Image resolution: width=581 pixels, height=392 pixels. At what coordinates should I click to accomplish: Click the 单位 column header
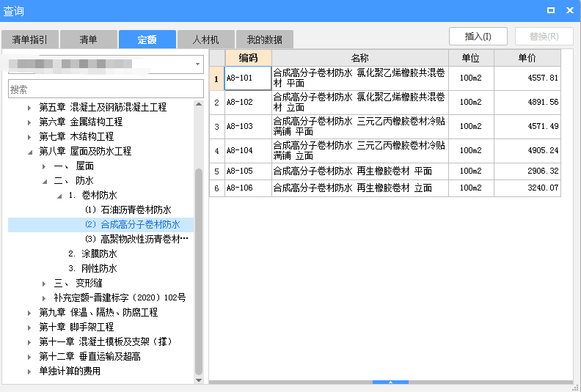coord(471,58)
